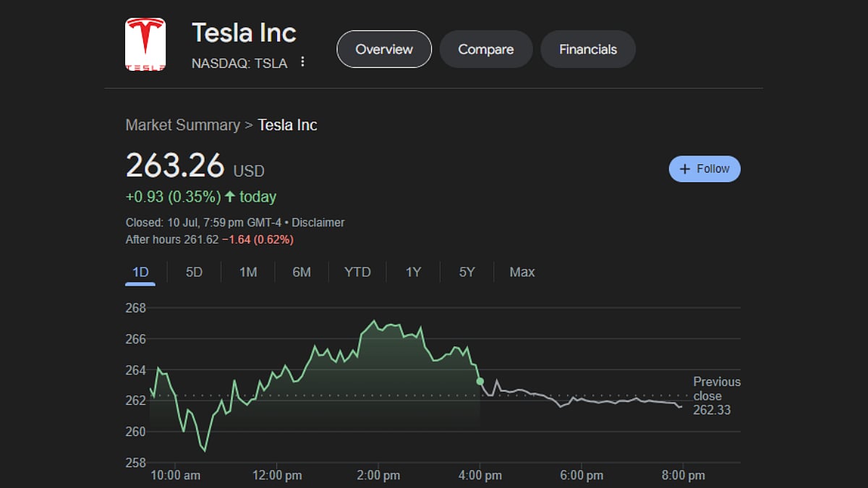This screenshot has width=868, height=488.
Task: Switch chart to 6M range
Action: coord(302,272)
